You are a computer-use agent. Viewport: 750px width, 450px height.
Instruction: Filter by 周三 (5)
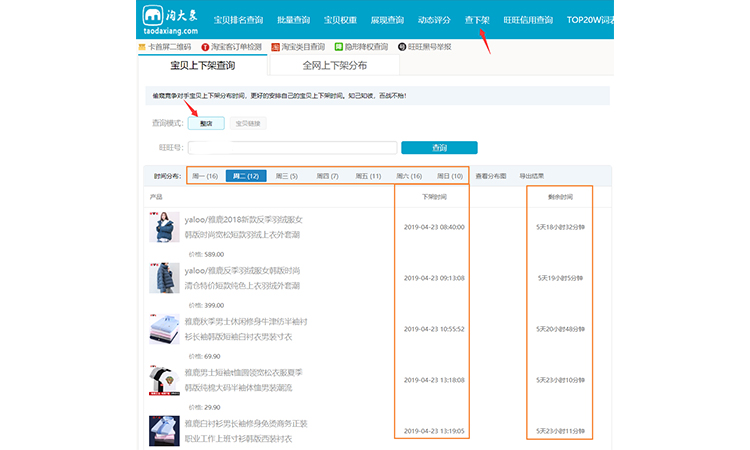pyautogui.click(x=287, y=176)
